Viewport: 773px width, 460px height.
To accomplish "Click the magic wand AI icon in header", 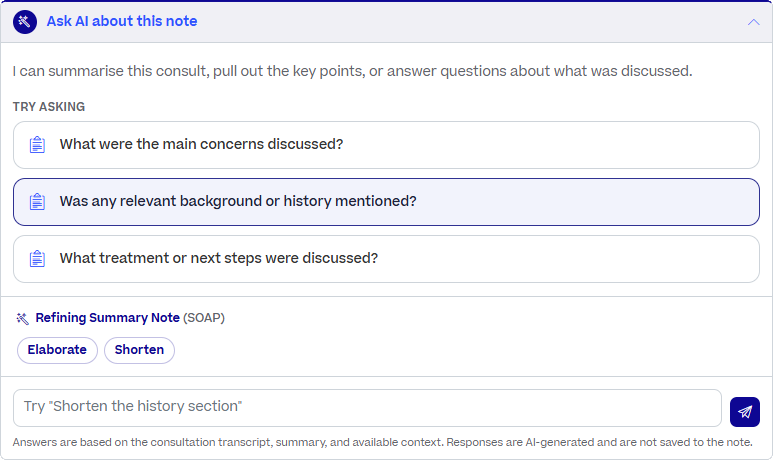I will point(25,22).
